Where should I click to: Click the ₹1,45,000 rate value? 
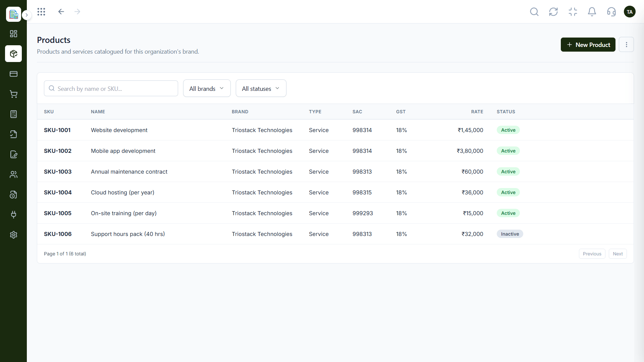(x=470, y=130)
